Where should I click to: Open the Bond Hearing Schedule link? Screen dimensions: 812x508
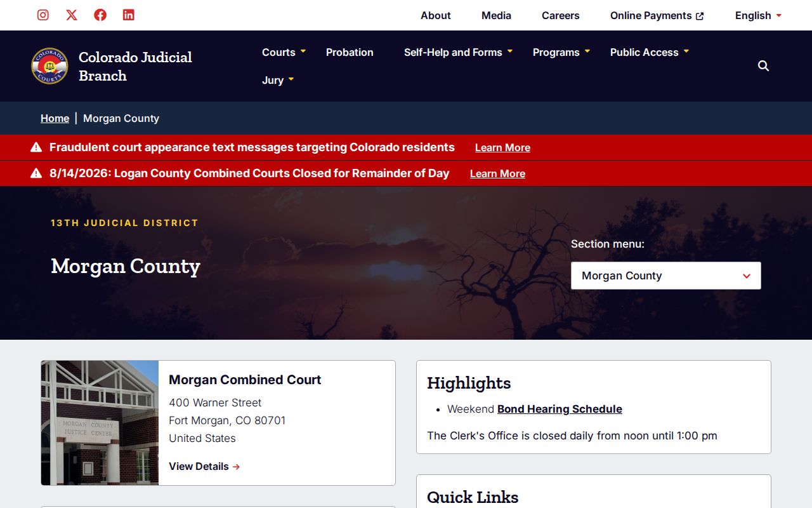(x=560, y=409)
